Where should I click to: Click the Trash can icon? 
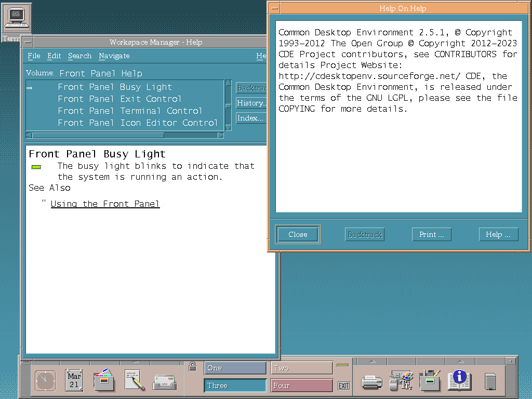click(490, 381)
